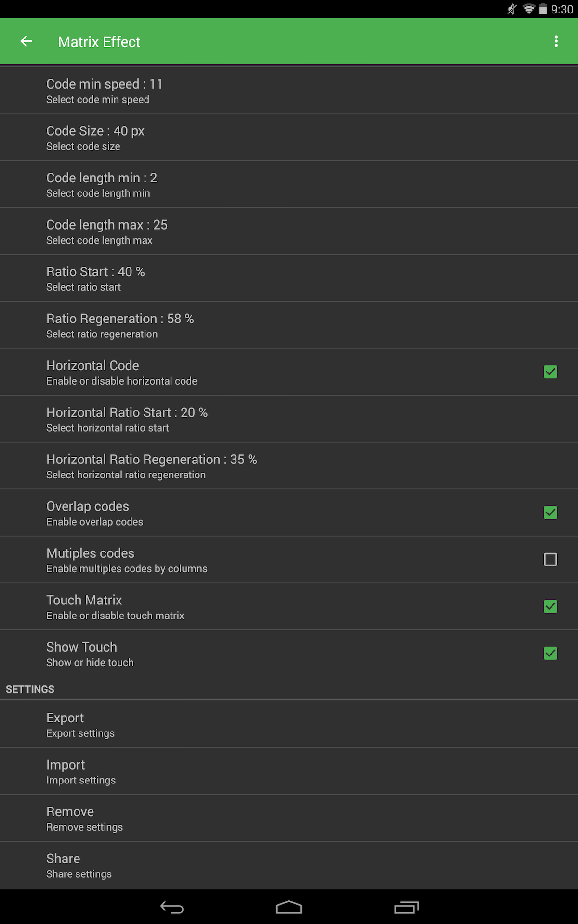Disable the Horizontal Code checkbox

551,372
